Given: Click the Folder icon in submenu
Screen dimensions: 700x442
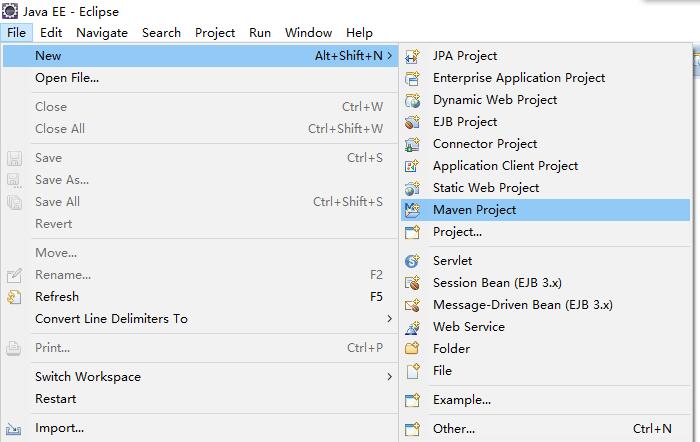Looking at the screenshot, I should 412,349.
